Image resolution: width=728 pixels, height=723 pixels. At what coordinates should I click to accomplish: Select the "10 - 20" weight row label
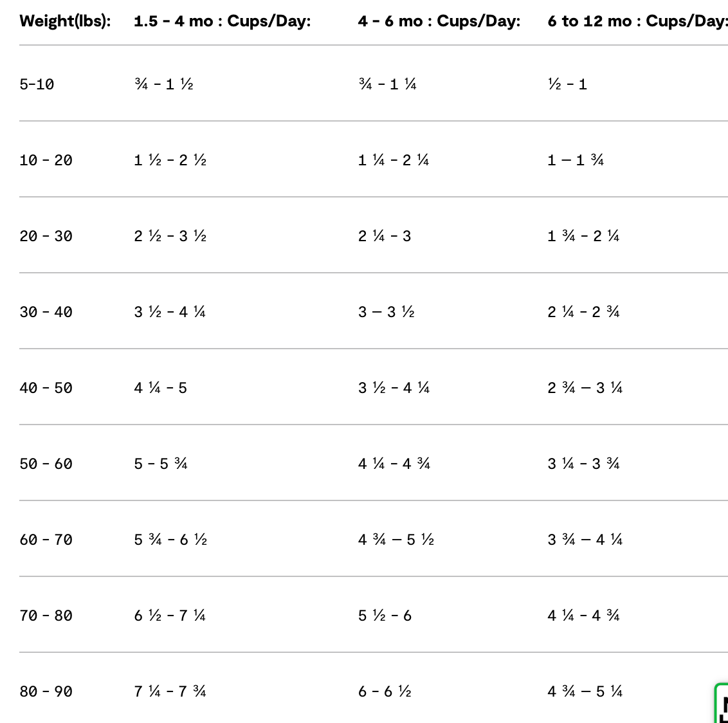(x=46, y=160)
